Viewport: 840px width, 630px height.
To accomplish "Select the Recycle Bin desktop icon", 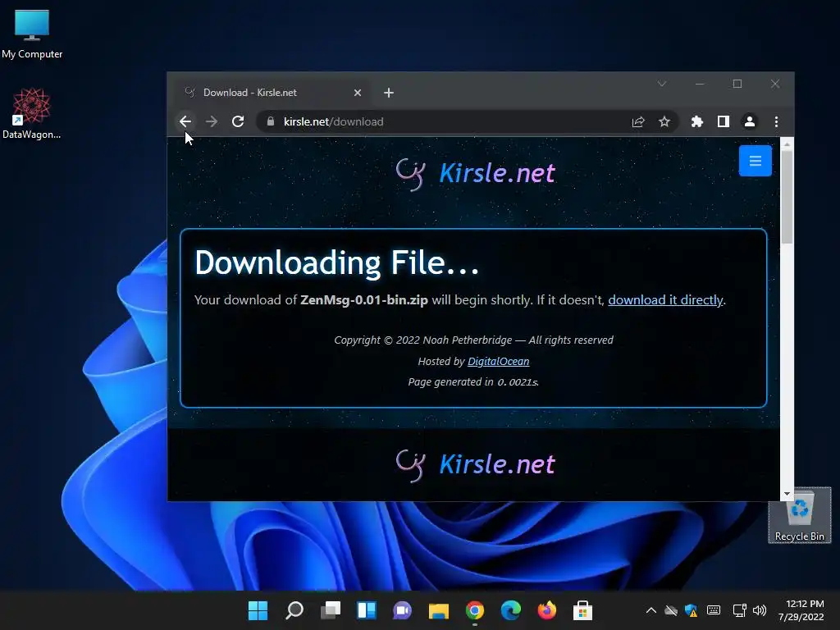I will [x=800, y=515].
